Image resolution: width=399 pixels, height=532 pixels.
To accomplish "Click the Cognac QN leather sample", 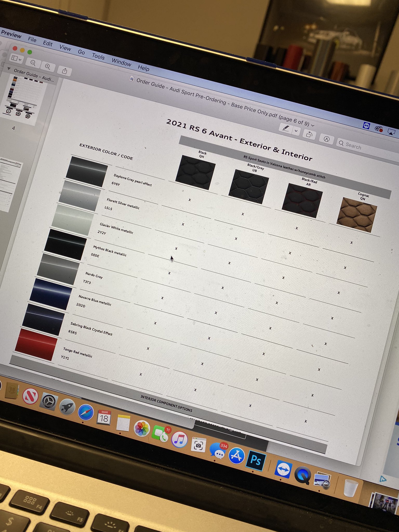I will click(357, 215).
